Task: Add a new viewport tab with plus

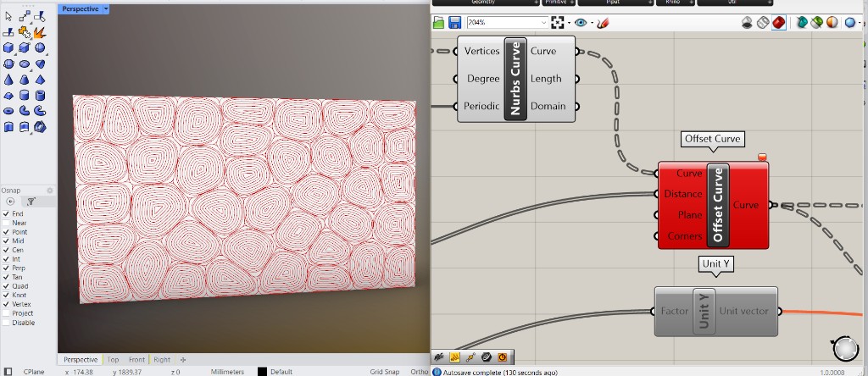Action: (183, 359)
